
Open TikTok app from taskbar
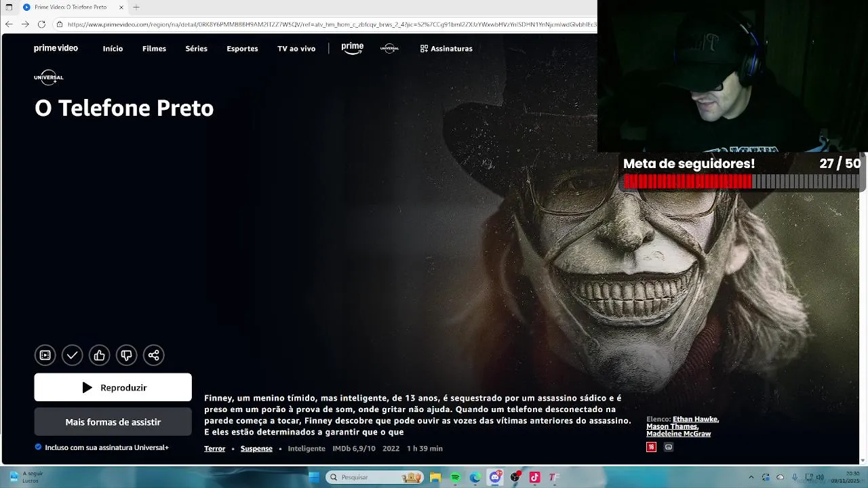point(534,477)
